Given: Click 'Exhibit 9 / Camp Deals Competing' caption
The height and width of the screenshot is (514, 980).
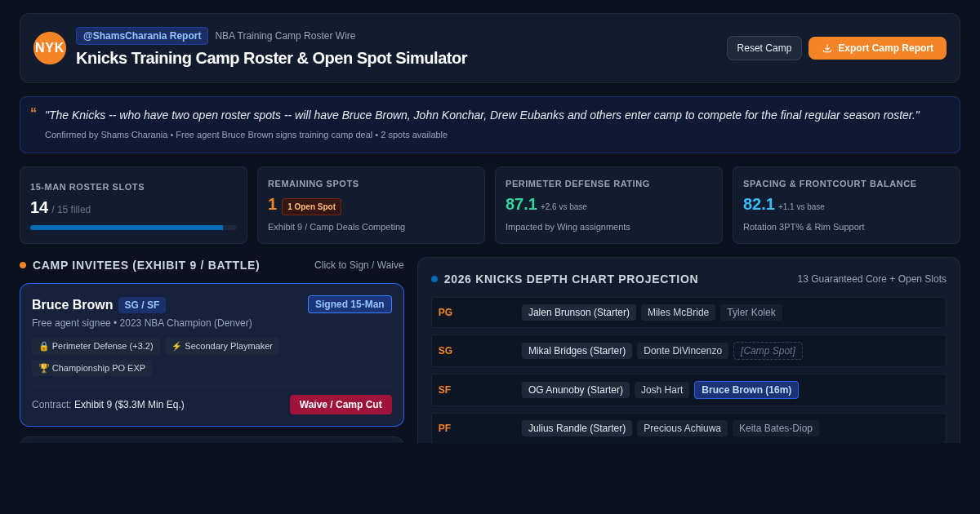Looking at the screenshot, I should [336, 227].
